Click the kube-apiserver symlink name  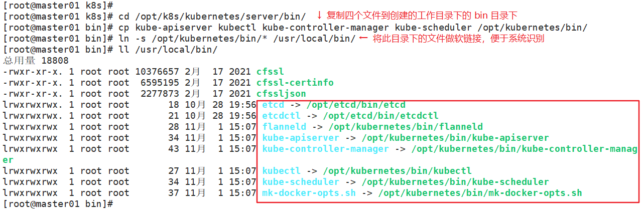(x=300, y=138)
